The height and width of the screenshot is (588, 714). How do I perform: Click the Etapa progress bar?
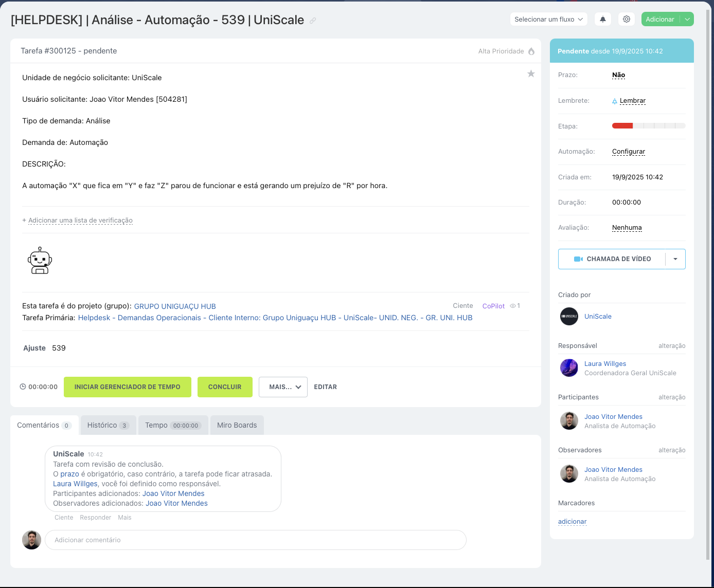click(648, 126)
